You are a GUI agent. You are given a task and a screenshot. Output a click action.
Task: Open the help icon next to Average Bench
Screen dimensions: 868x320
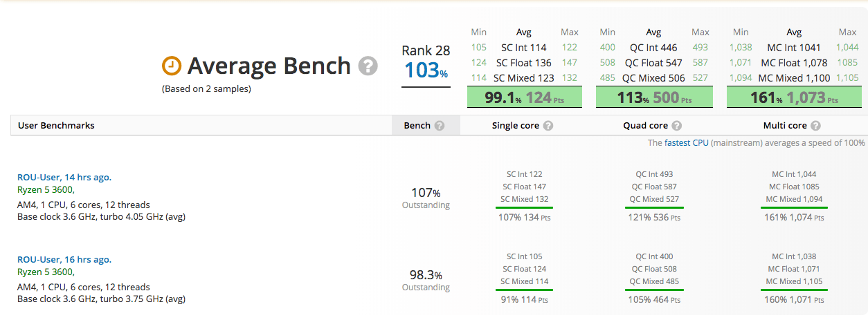point(368,66)
